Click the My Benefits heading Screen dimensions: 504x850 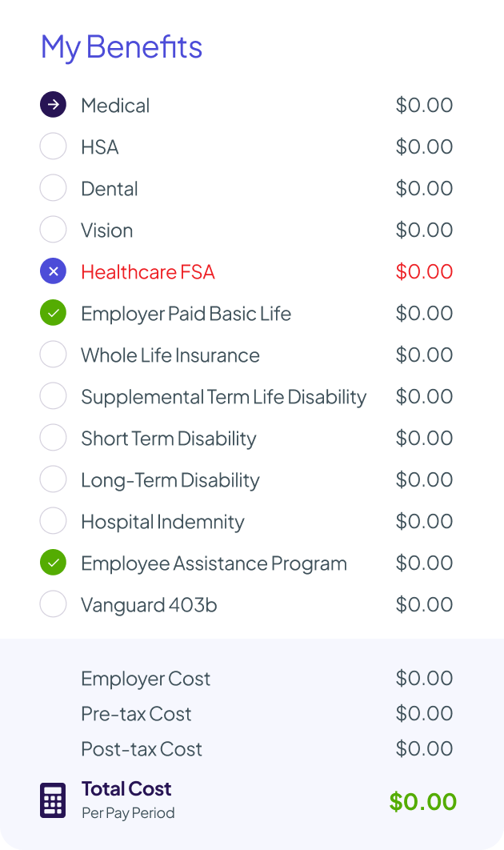(x=122, y=47)
